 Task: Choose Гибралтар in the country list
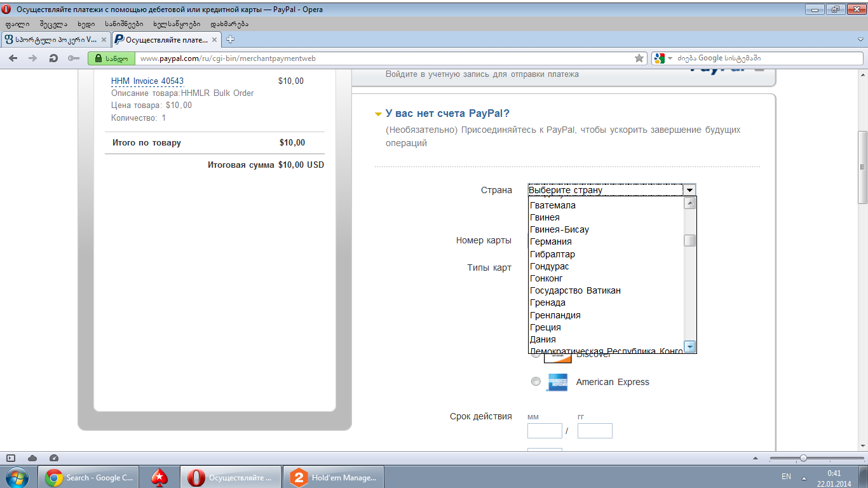pyautogui.click(x=552, y=254)
